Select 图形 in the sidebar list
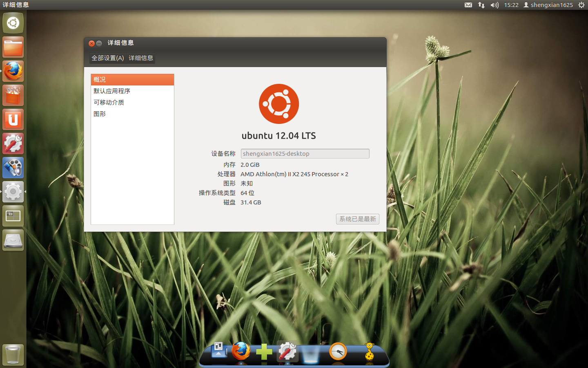 tap(132, 114)
